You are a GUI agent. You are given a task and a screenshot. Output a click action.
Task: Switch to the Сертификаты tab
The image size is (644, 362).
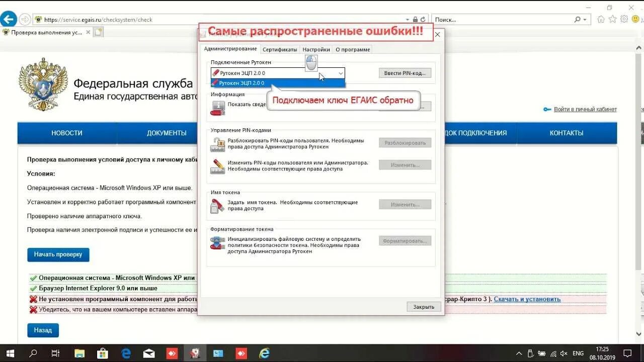click(x=280, y=49)
